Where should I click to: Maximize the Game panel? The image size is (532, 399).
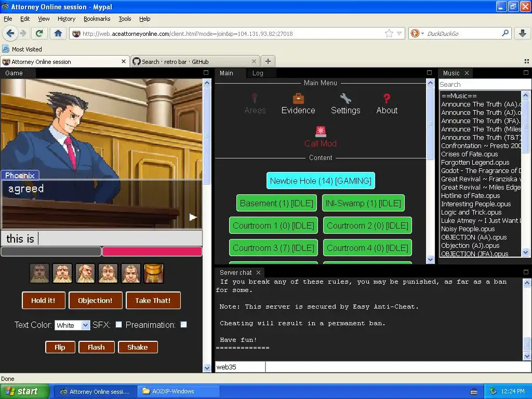[x=206, y=73]
